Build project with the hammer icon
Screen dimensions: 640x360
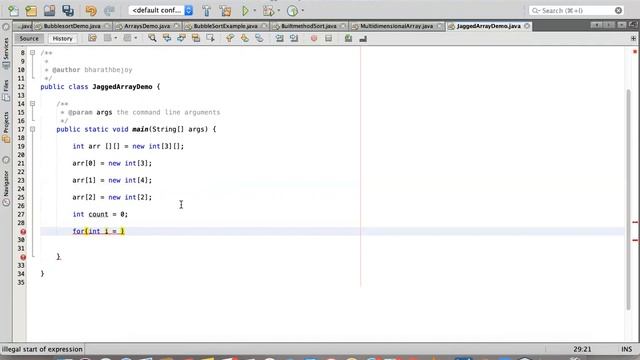(207, 10)
